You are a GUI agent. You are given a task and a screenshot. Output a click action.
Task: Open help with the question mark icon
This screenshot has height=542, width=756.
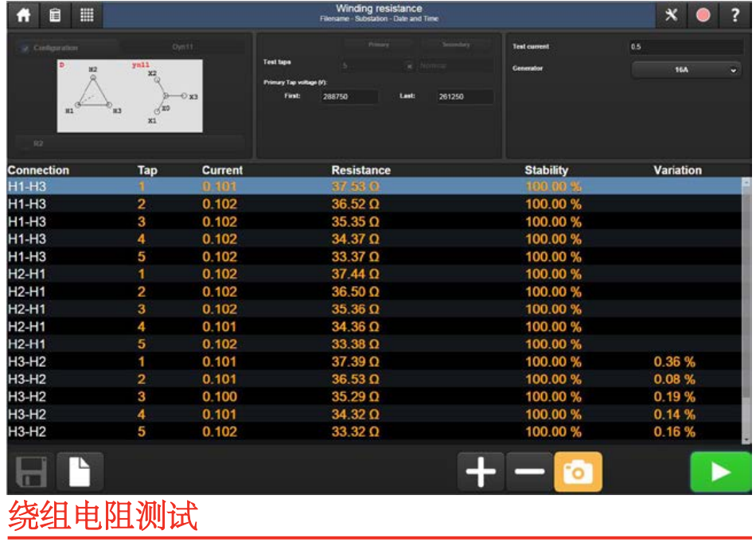click(735, 15)
